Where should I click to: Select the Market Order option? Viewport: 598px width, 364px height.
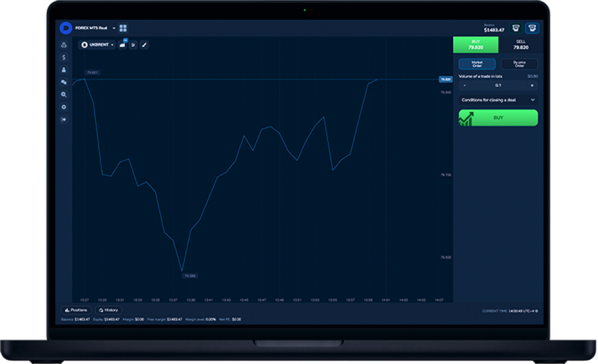tap(477, 64)
